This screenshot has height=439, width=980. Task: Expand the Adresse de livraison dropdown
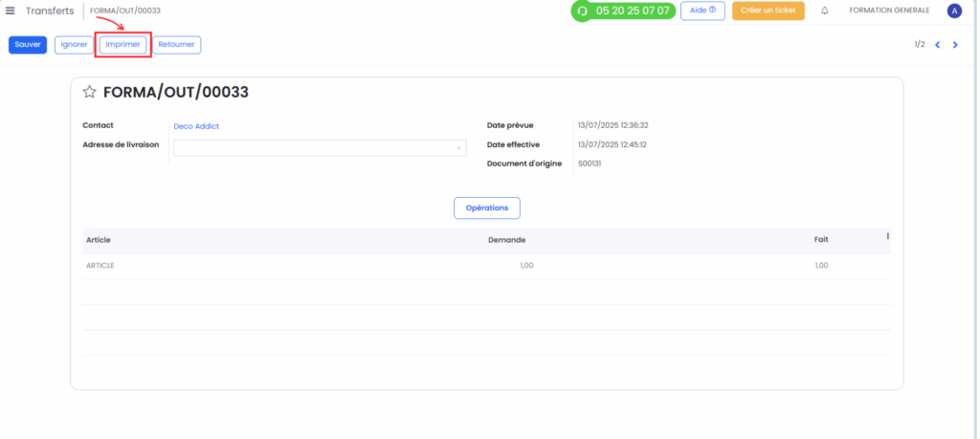(x=458, y=148)
